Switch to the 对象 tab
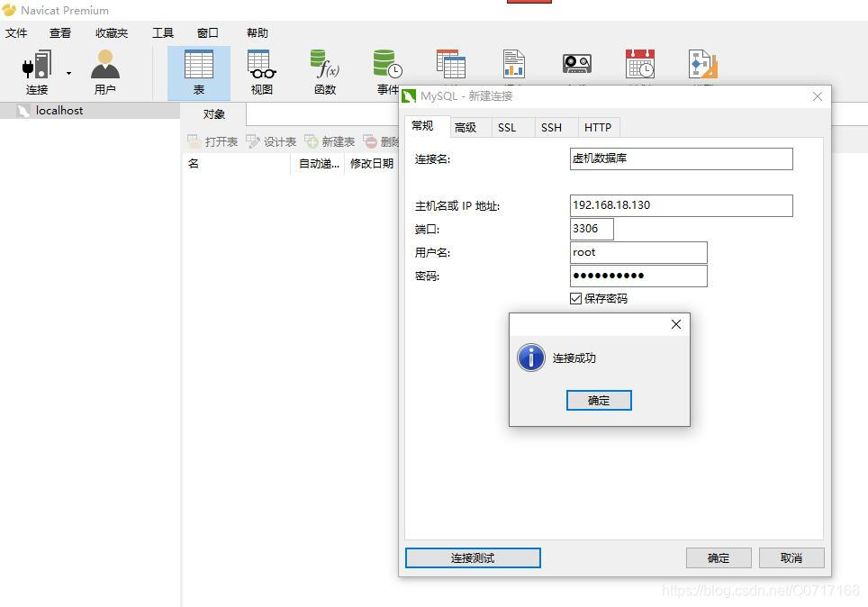Image resolution: width=868 pixels, height=607 pixels. point(213,114)
